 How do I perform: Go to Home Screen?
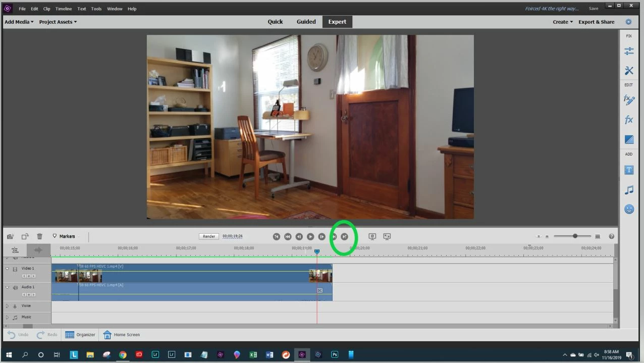click(122, 335)
